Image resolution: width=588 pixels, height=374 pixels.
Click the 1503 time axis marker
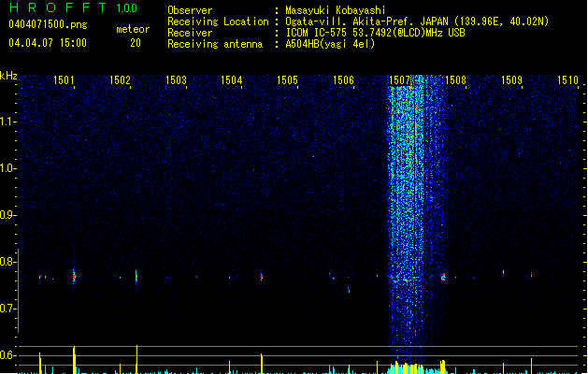pyautogui.click(x=176, y=80)
